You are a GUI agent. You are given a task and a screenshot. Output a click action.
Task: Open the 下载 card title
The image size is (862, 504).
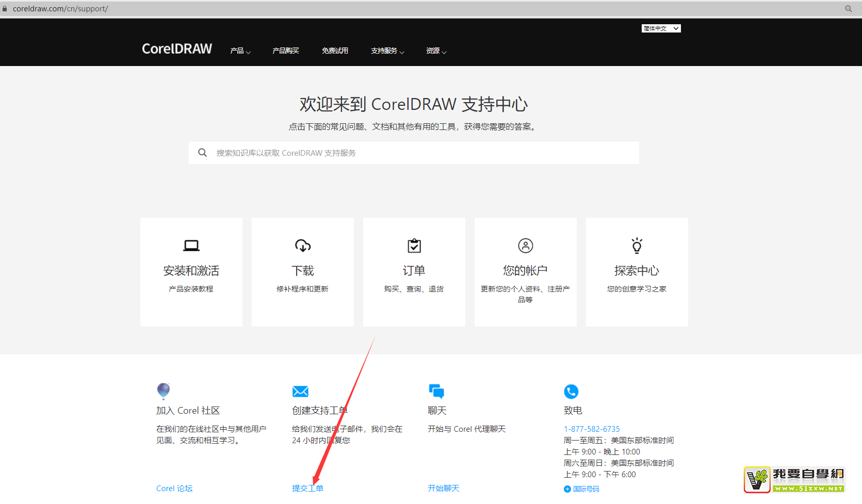303,271
